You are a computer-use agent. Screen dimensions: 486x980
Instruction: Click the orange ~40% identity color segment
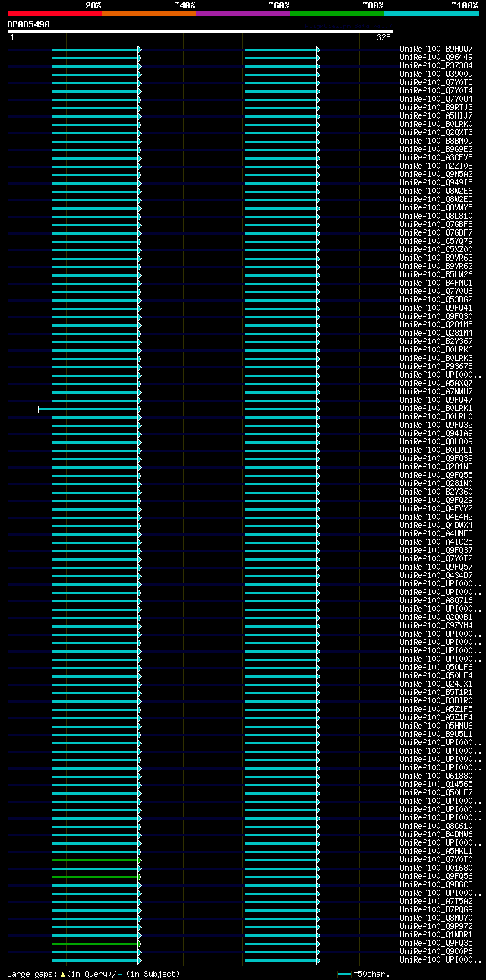[149, 14]
